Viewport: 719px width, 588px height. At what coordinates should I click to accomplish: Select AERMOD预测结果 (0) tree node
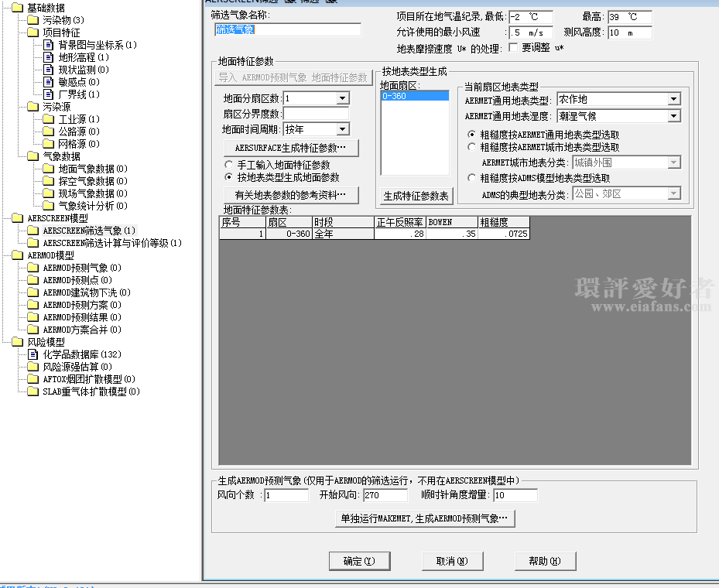click(82, 316)
